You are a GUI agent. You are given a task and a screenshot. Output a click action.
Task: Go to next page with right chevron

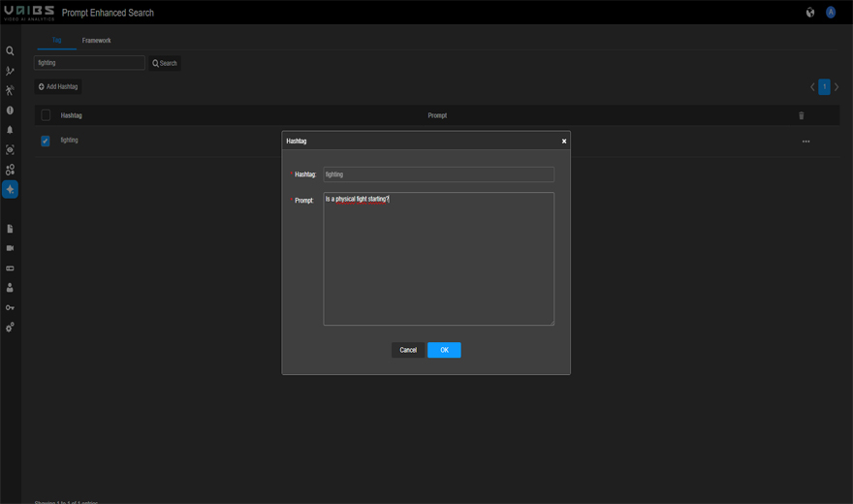tap(837, 87)
